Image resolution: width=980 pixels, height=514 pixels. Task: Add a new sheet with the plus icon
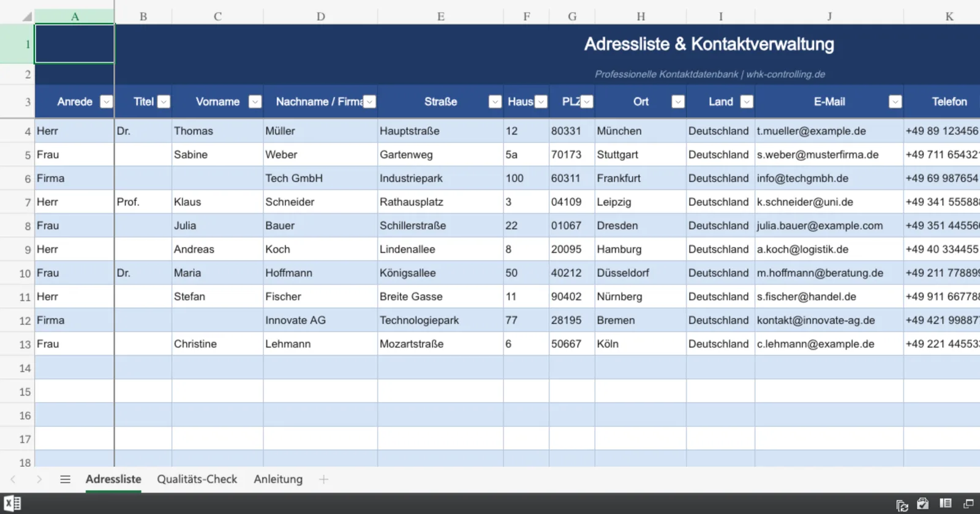(323, 479)
